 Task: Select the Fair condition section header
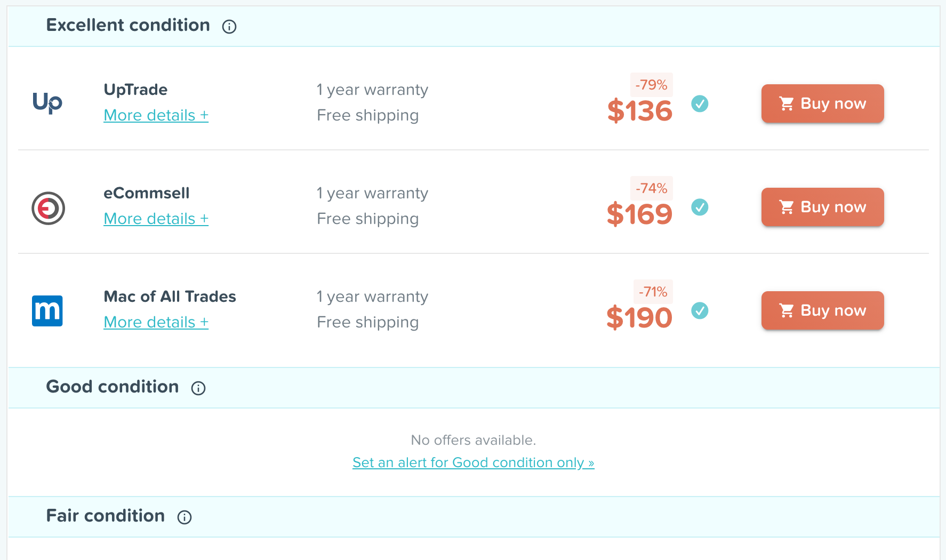click(106, 516)
